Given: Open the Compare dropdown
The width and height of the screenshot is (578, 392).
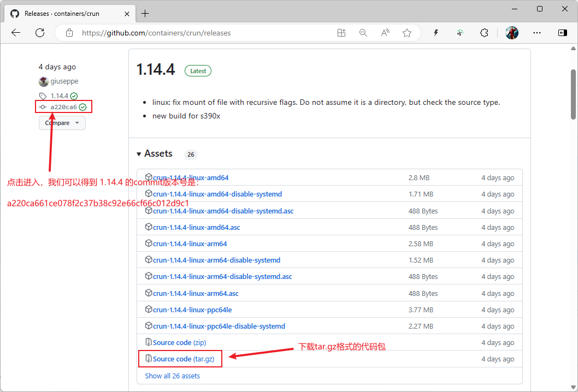Looking at the screenshot, I should (x=62, y=123).
